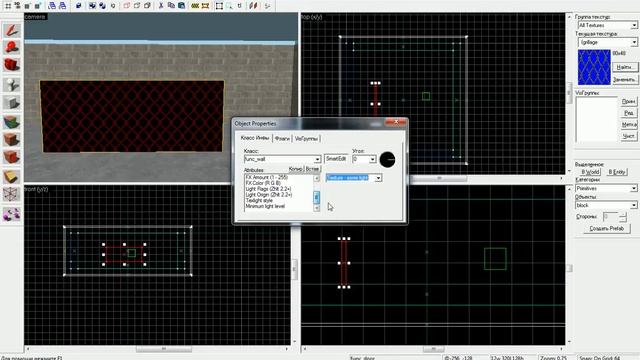640x360 pixels.
Task: Open the Toggle Texture Application tool
Action: (11, 122)
